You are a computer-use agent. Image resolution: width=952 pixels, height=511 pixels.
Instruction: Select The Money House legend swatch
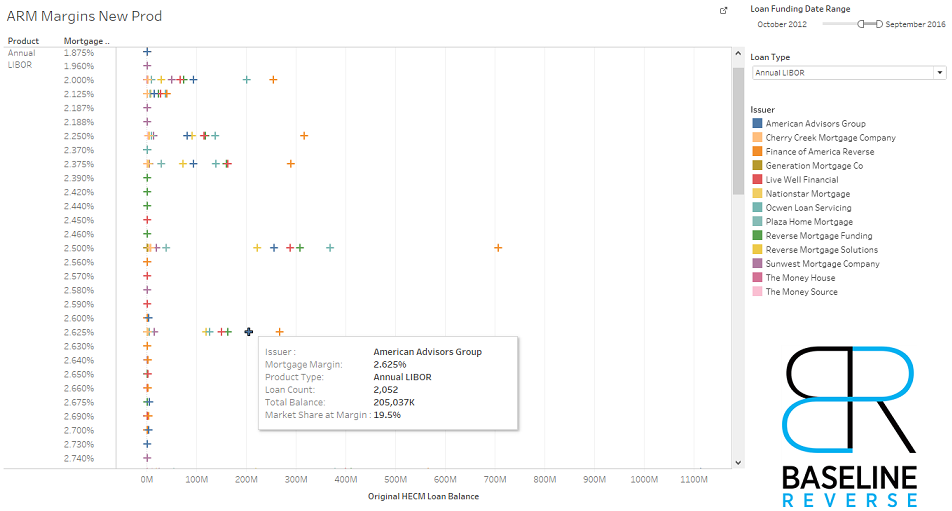(757, 277)
